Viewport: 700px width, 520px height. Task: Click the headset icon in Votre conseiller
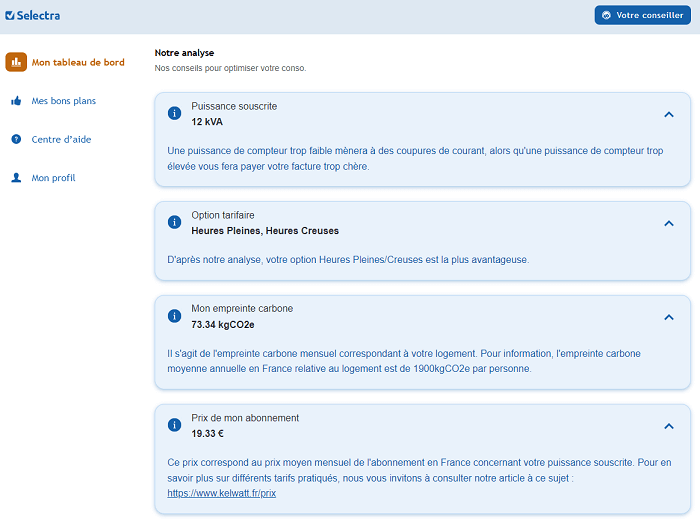(x=606, y=15)
